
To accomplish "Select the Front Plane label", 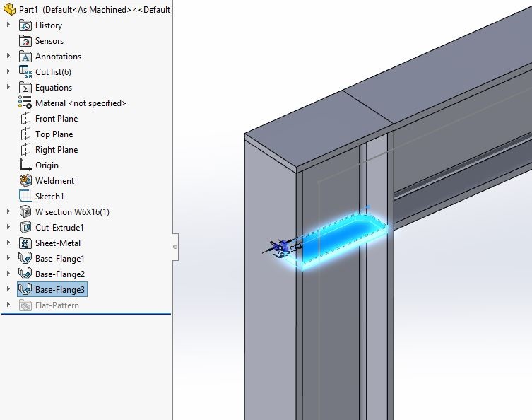I will click(57, 119).
